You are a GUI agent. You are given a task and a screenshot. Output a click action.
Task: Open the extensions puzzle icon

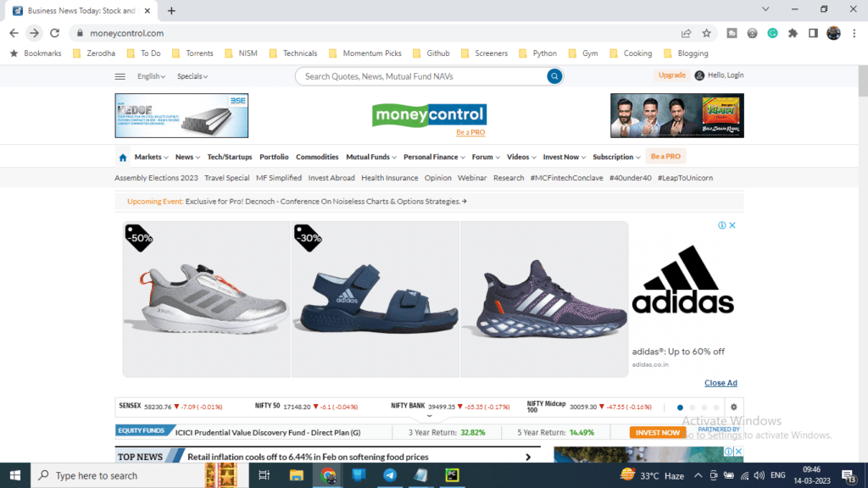tap(793, 33)
